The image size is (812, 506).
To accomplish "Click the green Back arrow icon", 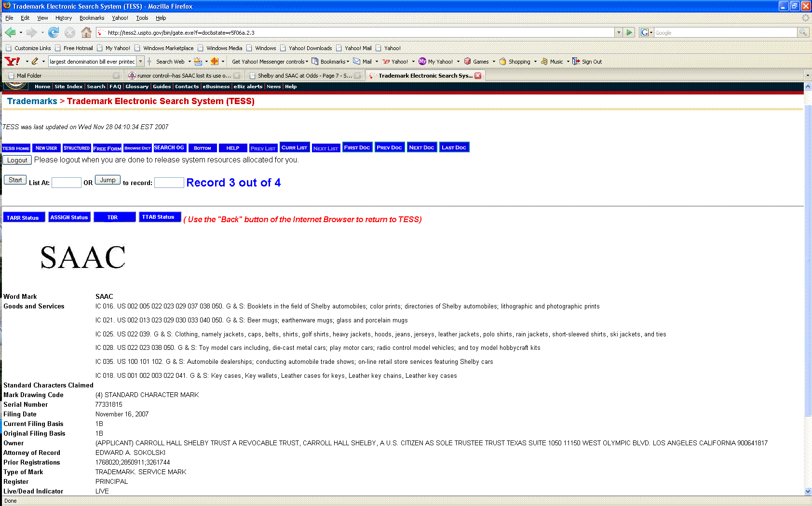I will pyautogui.click(x=10, y=32).
